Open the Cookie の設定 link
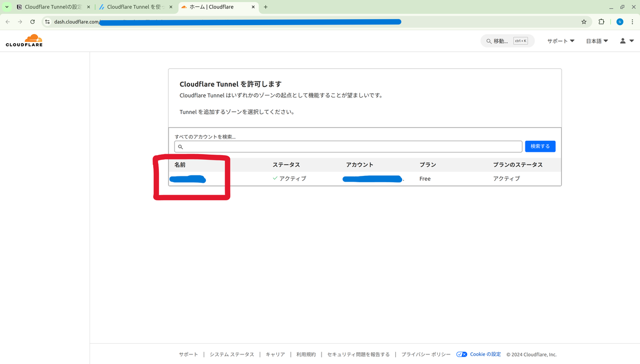The height and width of the screenshot is (364, 640). coord(485,354)
